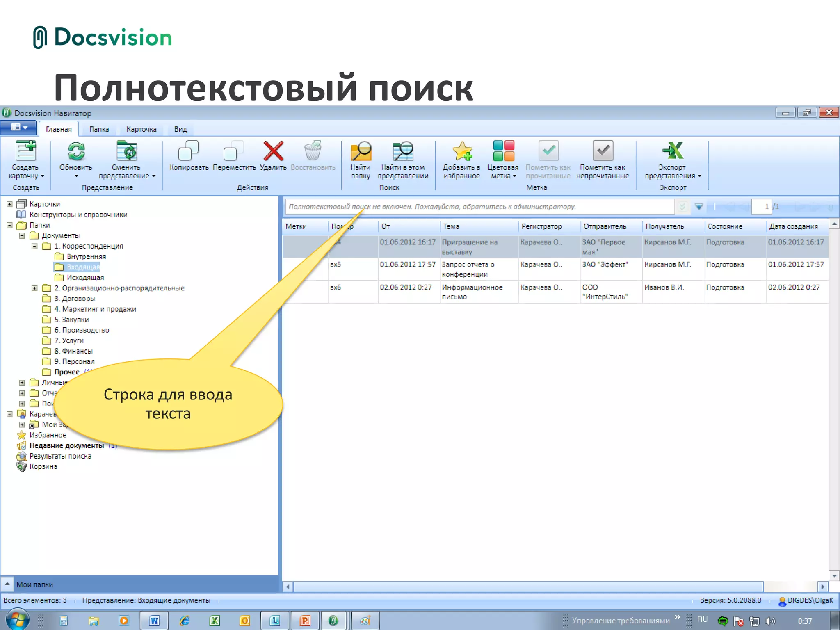Click the full-text search input field

[x=480, y=207]
